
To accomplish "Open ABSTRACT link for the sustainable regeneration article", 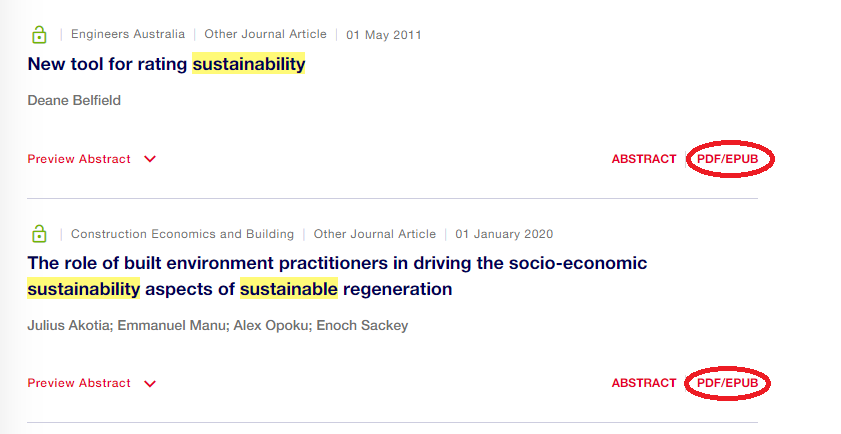I will click(x=644, y=383).
